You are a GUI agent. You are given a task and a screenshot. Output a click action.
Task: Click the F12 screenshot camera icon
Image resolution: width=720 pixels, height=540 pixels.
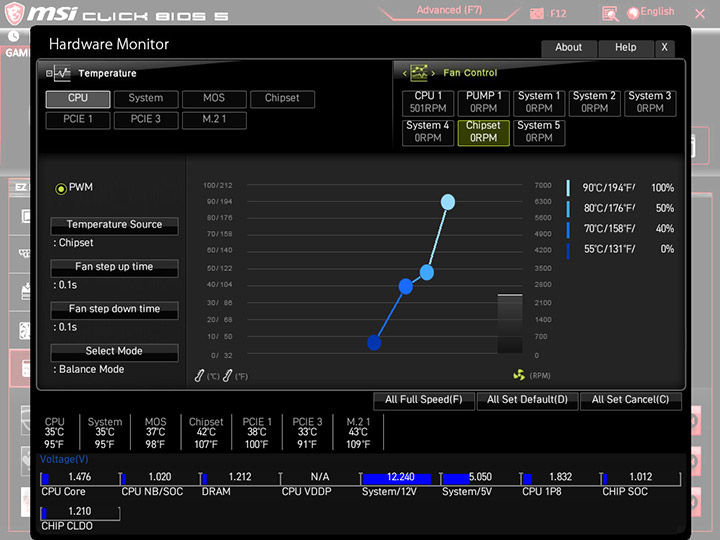(536, 13)
